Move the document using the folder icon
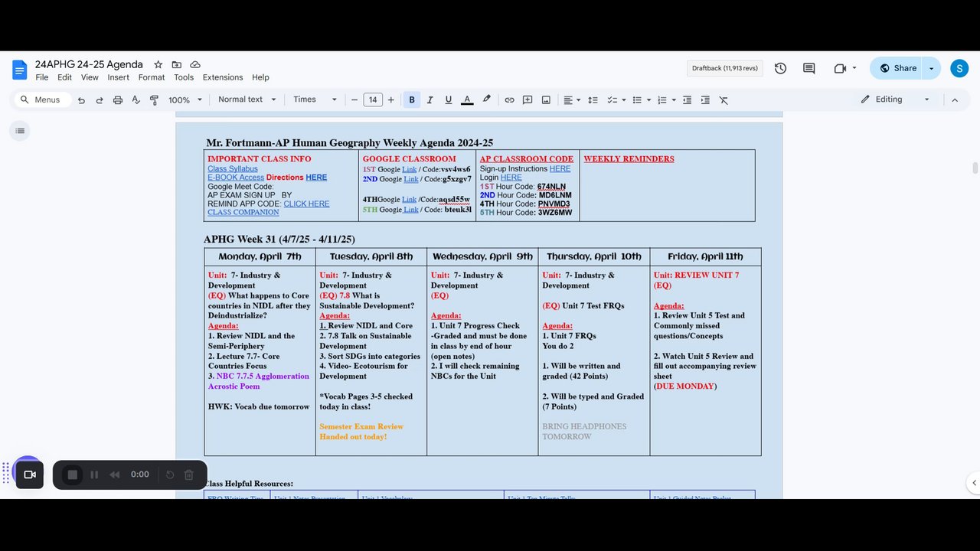This screenshot has width=980, height=551. click(177, 64)
